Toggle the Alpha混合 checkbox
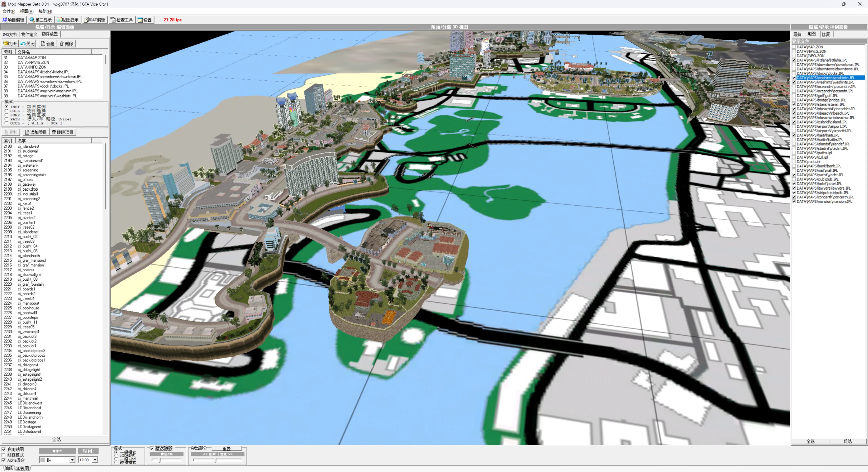The width and height of the screenshot is (868, 472). tap(4, 460)
